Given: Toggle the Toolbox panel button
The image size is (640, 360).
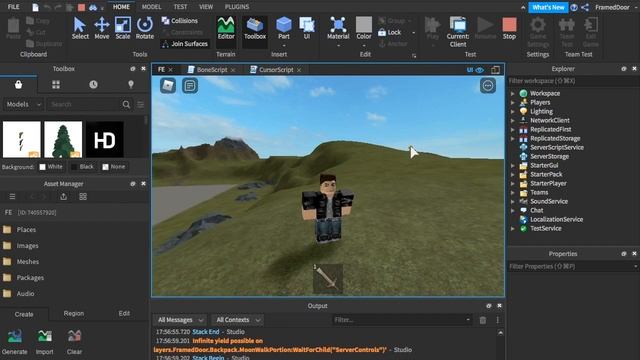Looking at the screenshot, I should click(255, 28).
